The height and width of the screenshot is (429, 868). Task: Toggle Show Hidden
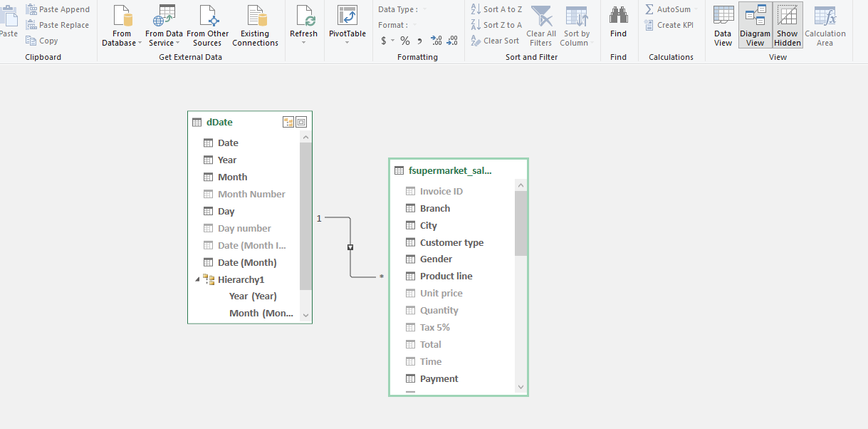click(x=788, y=26)
